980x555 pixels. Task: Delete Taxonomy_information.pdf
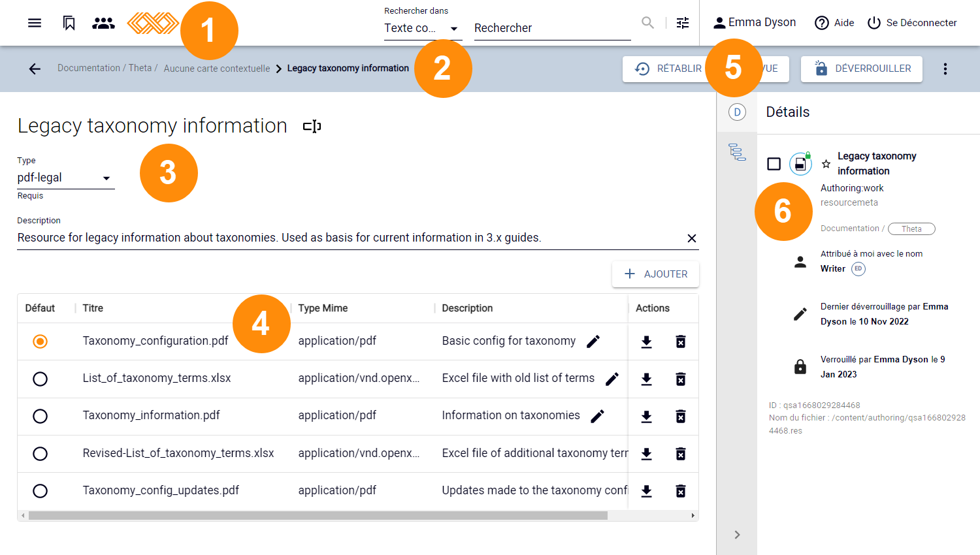680,416
